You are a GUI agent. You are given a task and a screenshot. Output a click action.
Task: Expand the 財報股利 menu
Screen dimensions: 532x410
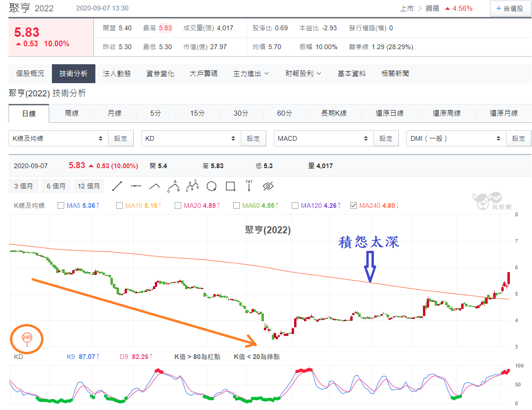click(304, 73)
